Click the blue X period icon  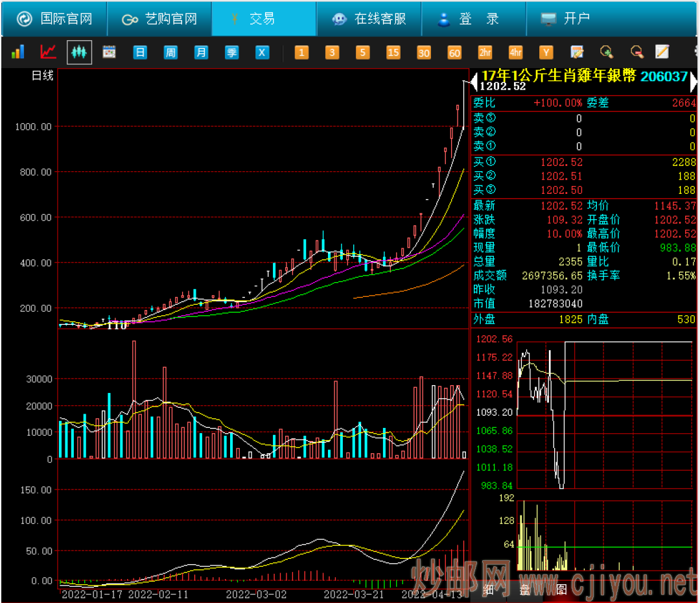(262, 53)
